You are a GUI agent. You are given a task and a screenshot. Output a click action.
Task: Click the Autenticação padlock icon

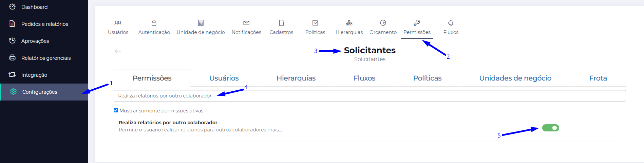(154, 23)
